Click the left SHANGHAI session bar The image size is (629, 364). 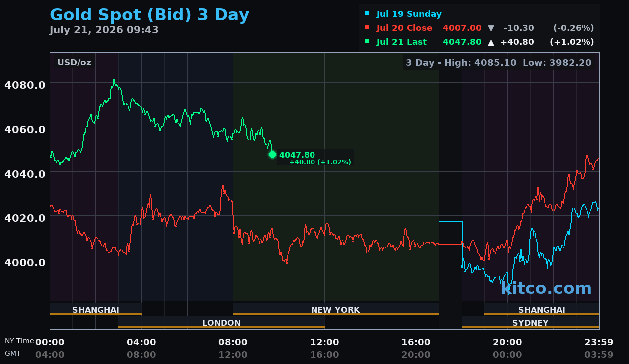[x=96, y=310]
